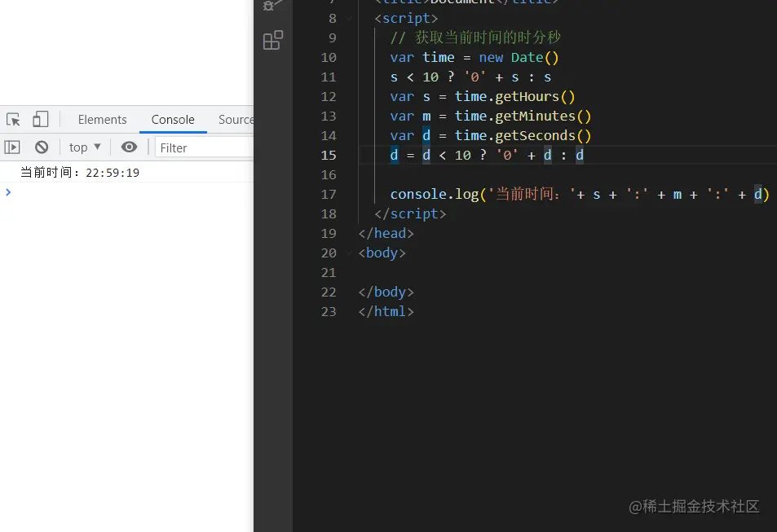This screenshot has width=777, height=532.
Task: Click the closing </script> tag
Action: pos(410,214)
